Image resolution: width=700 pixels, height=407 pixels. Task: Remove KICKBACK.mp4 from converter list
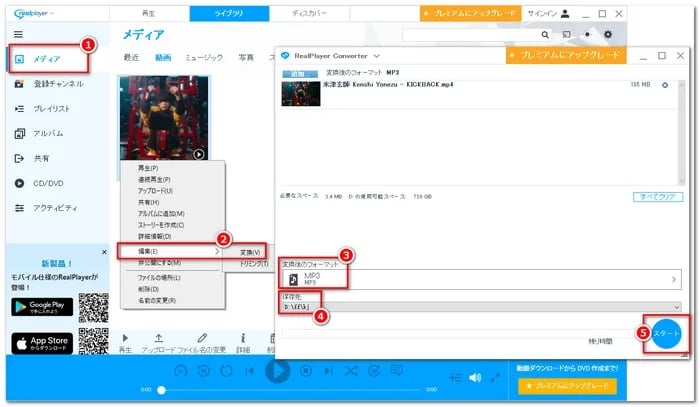(x=665, y=85)
